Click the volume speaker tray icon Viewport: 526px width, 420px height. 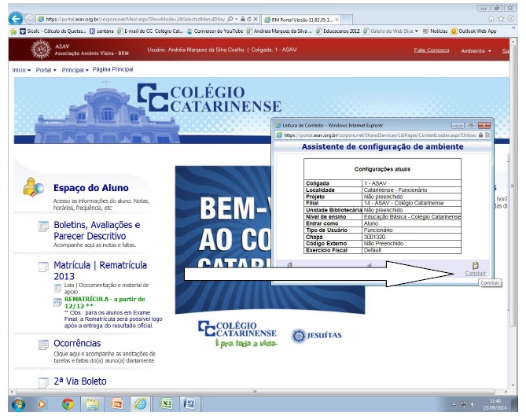pyautogui.click(x=473, y=404)
